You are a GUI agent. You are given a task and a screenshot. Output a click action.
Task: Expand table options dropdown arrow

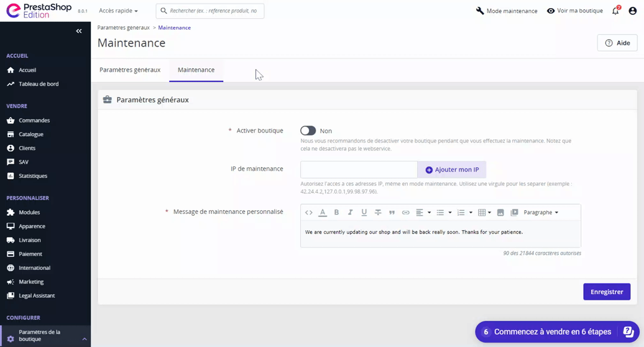(x=490, y=213)
